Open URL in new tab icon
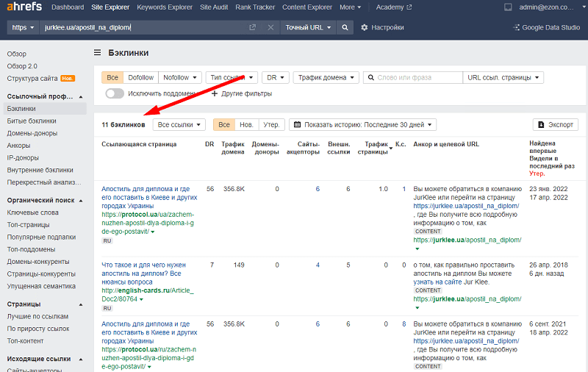This screenshot has height=372, width=588. [x=252, y=27]
